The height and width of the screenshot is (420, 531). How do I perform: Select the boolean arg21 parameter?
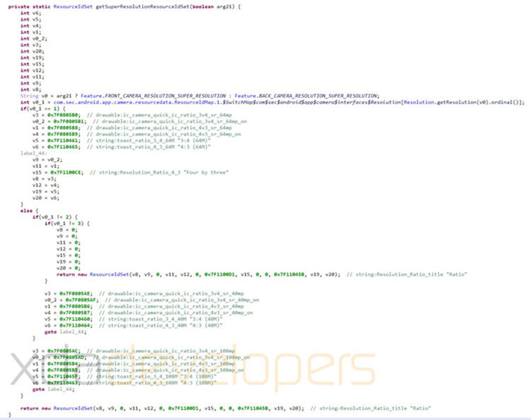point(213,7)
